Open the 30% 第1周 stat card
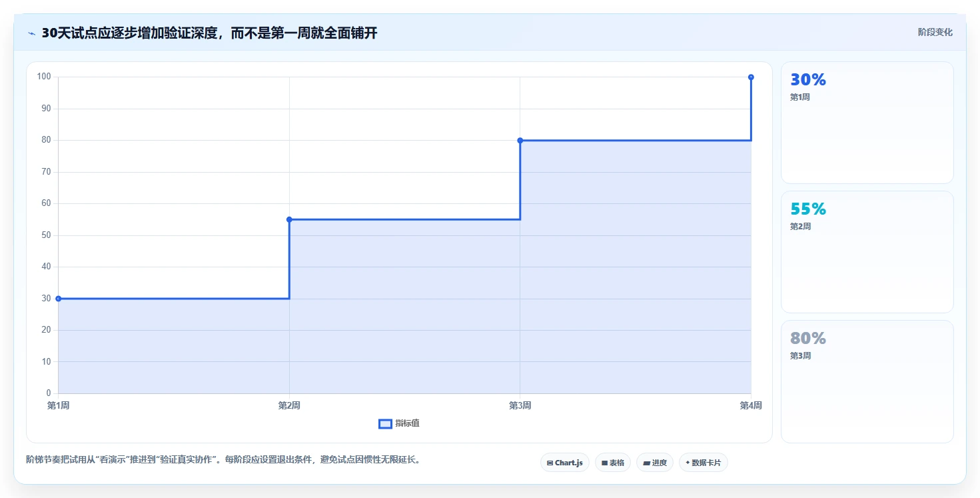This screenshot has height=498, width=980. (867, 123)
